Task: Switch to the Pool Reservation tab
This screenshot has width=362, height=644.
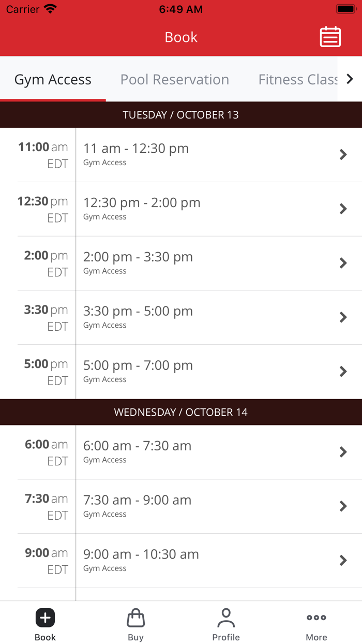Action: coord(175,80)
